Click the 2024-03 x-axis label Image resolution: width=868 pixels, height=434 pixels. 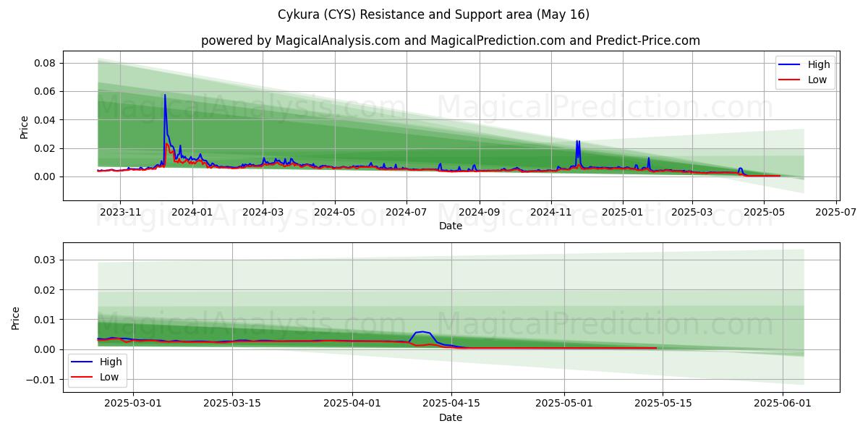[x=263, y=212]
